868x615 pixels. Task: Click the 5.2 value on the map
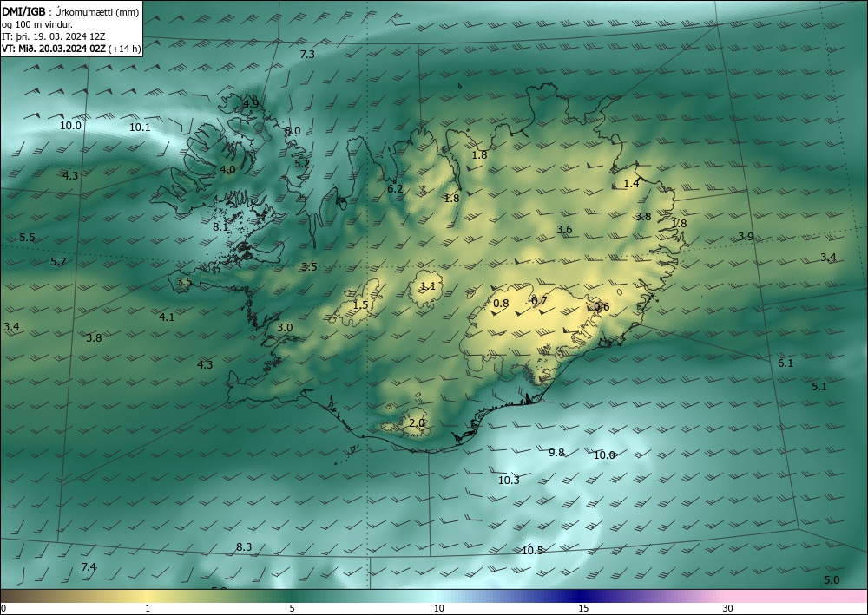[302, 164]
